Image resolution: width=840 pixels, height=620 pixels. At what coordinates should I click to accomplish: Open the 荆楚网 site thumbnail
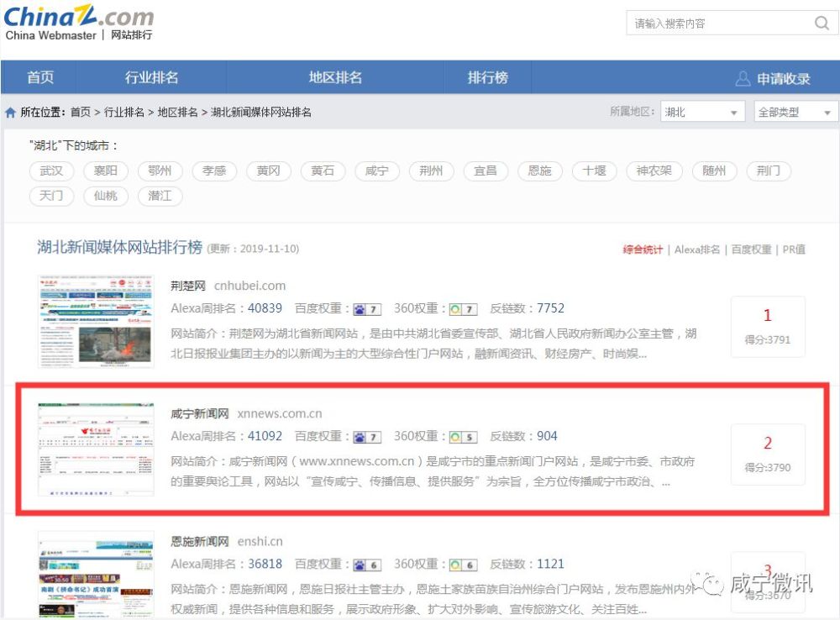pyautogui.click(x=97, y=322)
